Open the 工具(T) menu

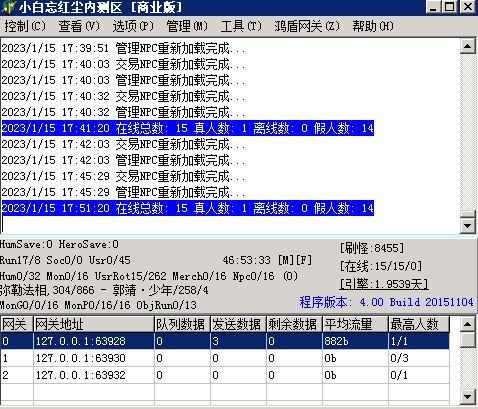click(241, 26)
